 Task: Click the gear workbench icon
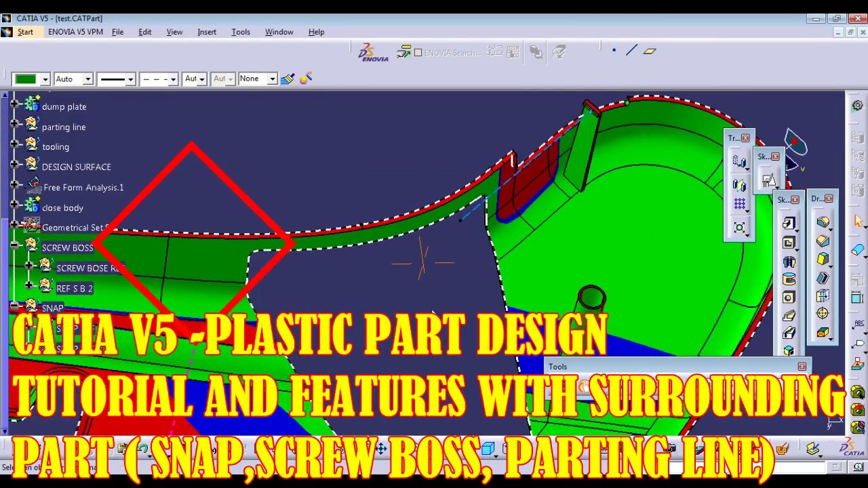858,106
